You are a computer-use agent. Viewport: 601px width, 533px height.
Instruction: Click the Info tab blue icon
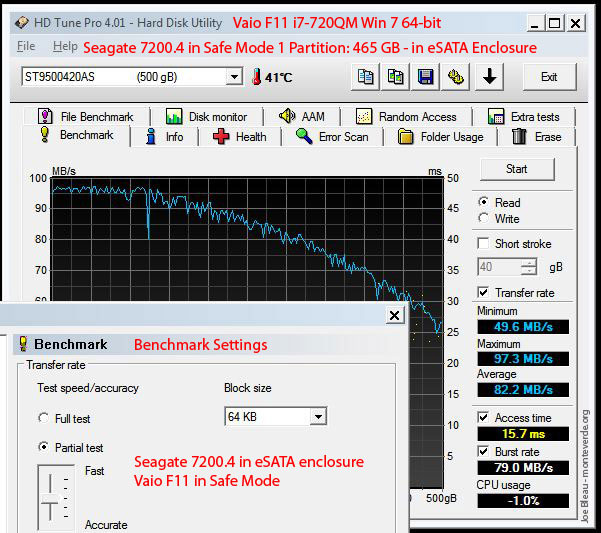click(151, 136)
